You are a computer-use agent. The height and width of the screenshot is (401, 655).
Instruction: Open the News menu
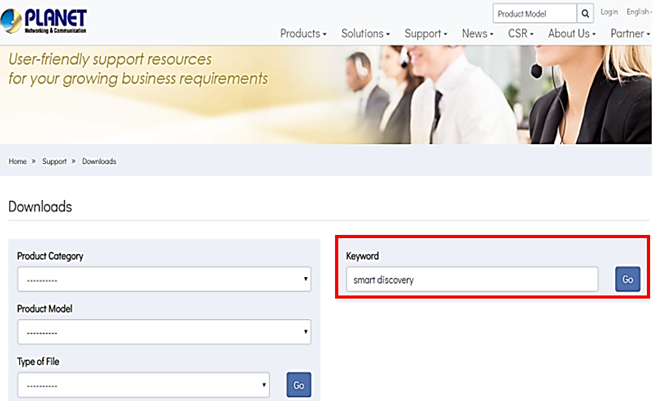(477, 34)
